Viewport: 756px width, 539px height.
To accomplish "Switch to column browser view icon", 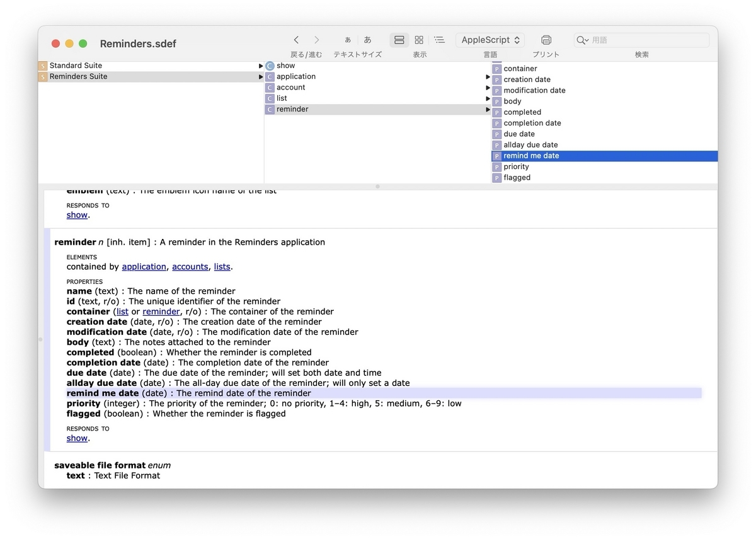I will pyautogui.click(x=399, y=40).
